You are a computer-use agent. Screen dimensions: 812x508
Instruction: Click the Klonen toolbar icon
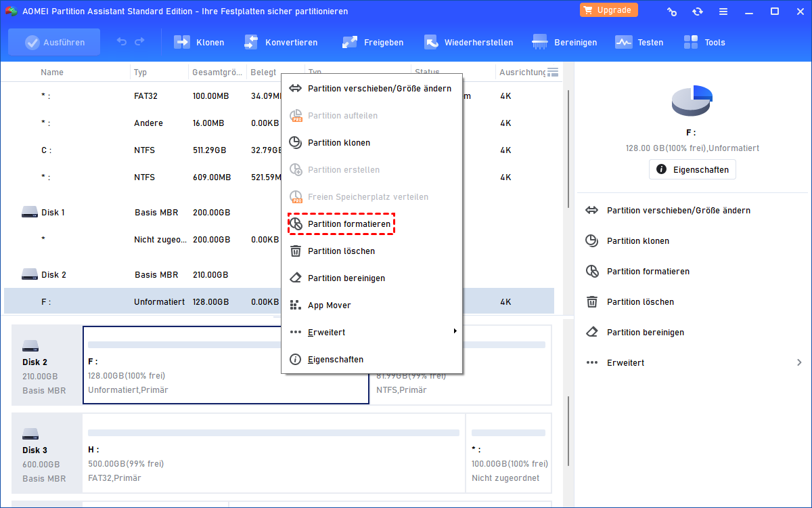coord(182,42)
